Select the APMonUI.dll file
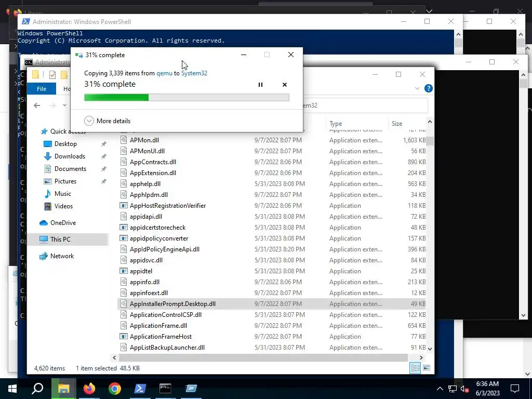 [147, 151]
